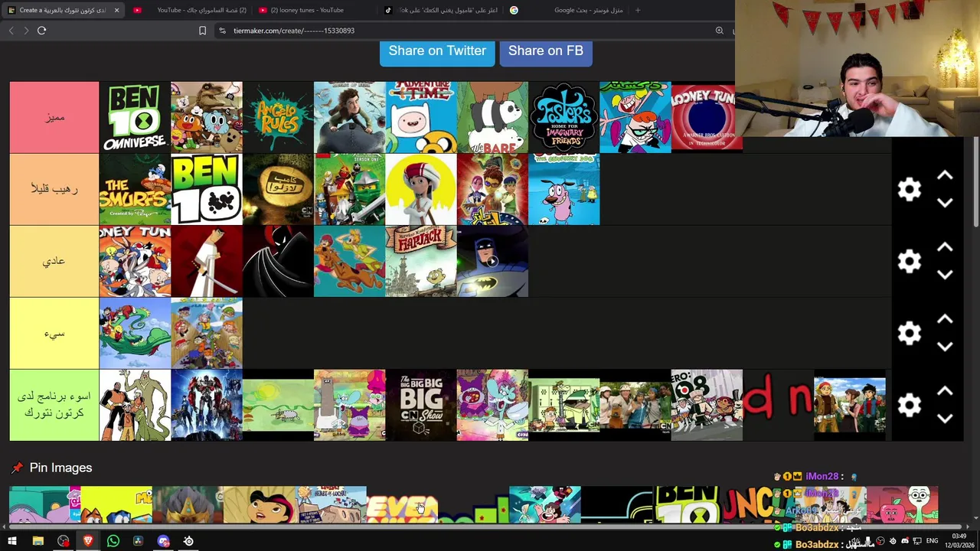
Task: Go forward with browser forward arrow
Action: pos(26,31)
